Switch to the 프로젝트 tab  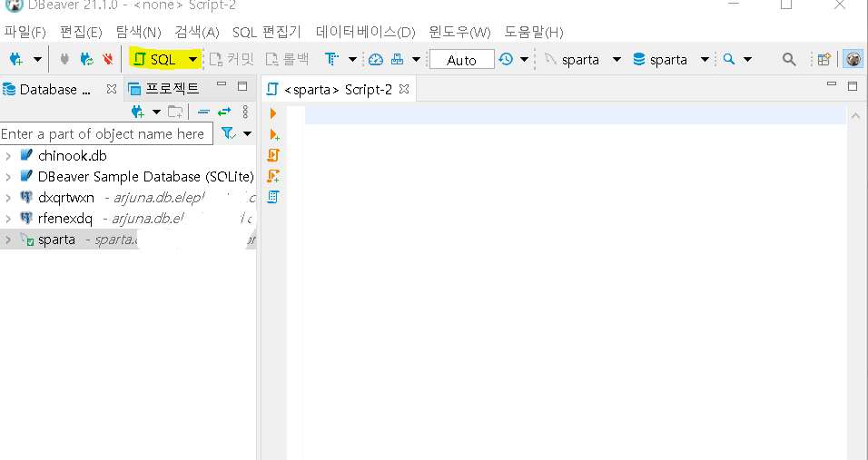click(163, 89)
